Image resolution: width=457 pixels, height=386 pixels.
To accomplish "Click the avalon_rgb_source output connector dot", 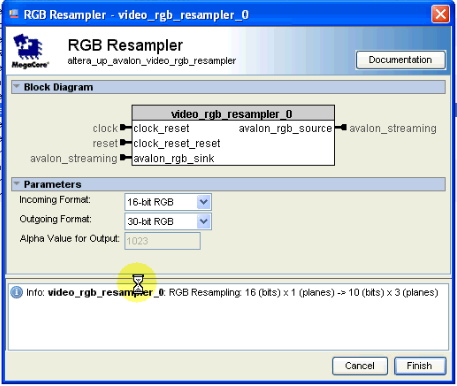I will [344, 127].
